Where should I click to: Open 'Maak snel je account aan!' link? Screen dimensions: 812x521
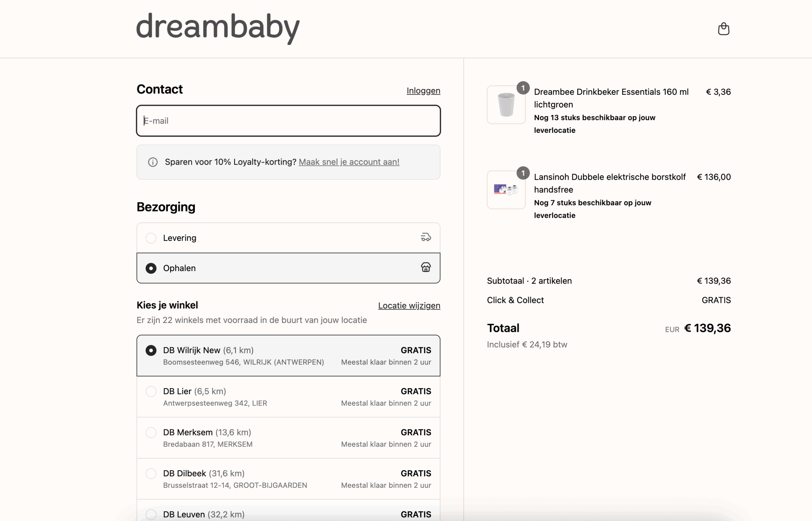[x=349, y=162]
